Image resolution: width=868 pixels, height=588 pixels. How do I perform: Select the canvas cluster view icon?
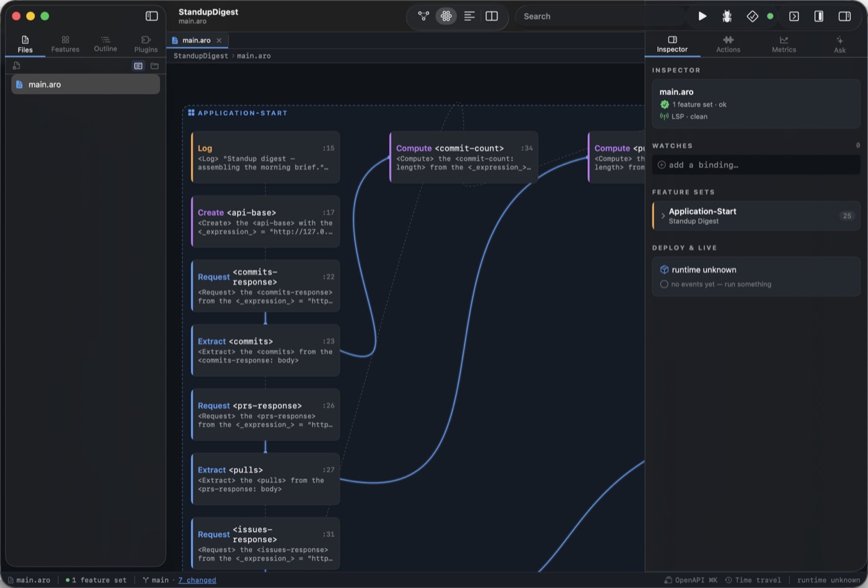coord(446,16)
